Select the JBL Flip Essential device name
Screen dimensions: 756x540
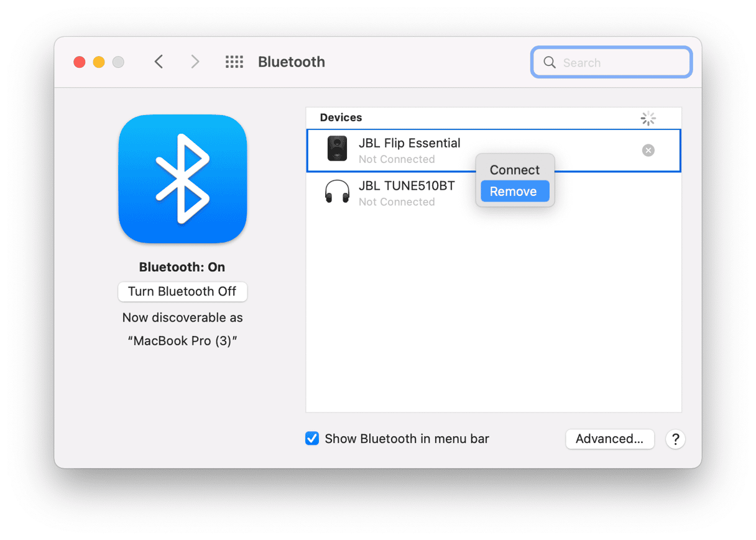pyautogui.click(x=410, y=143)
